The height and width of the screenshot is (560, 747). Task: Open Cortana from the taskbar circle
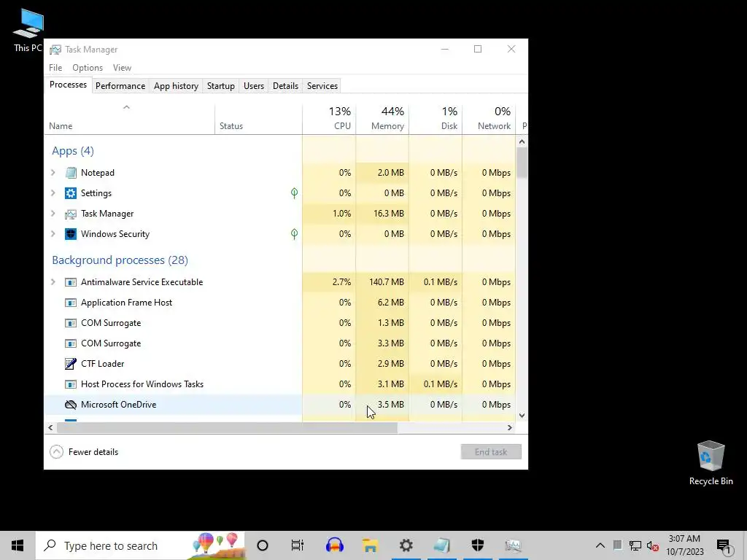point(263,545)
